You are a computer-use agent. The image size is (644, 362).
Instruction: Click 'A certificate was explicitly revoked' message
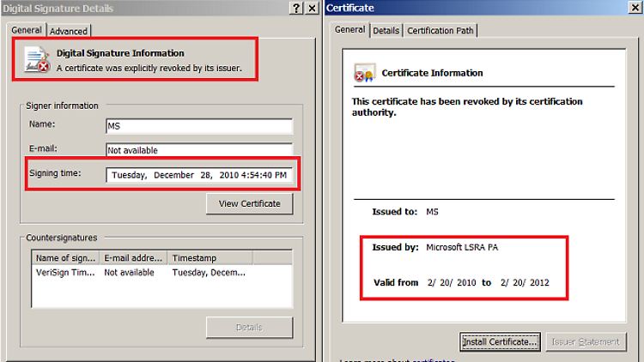pos(149,68)
